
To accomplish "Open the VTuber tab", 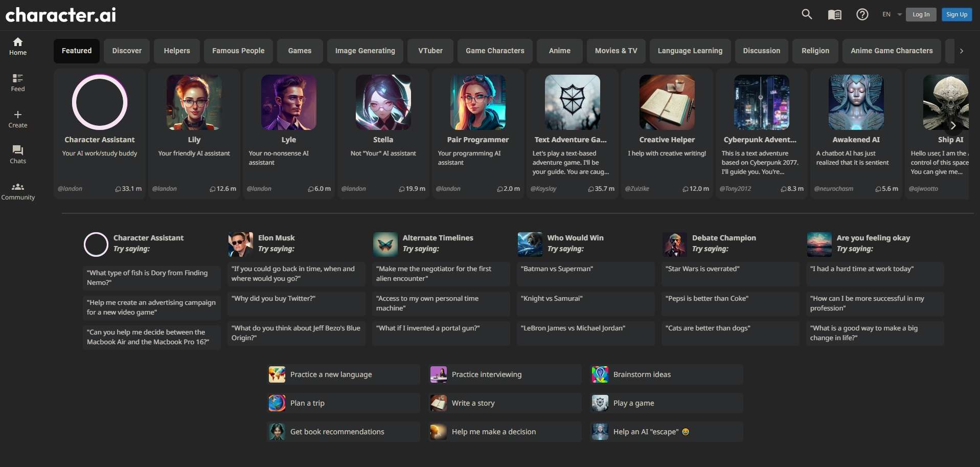I will 430,51.
